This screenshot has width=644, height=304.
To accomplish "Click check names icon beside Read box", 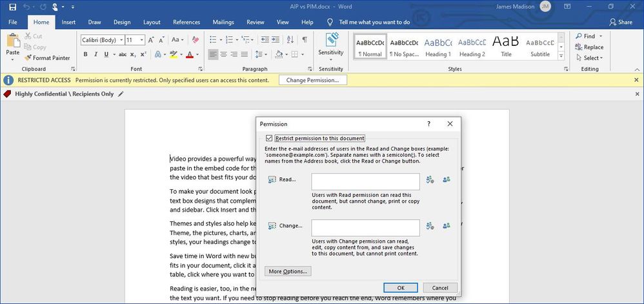I will [x=430, y=179].
